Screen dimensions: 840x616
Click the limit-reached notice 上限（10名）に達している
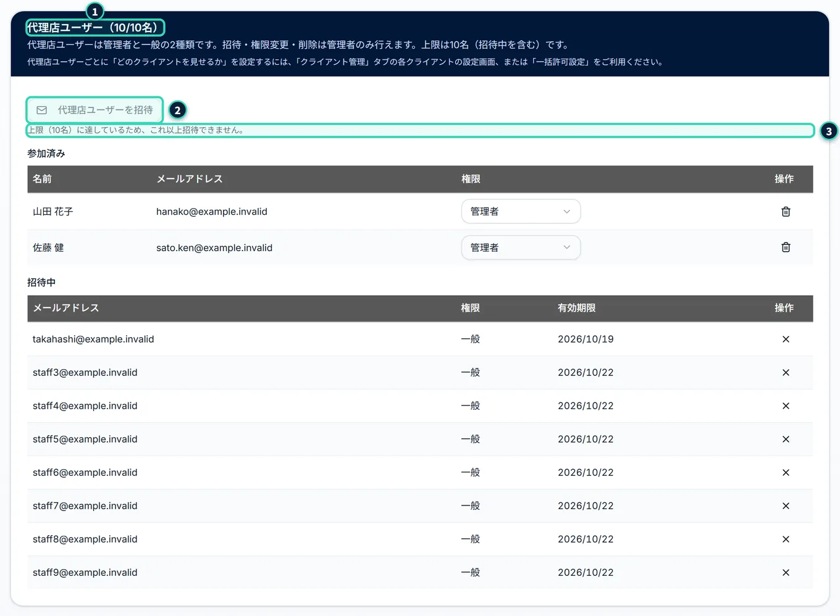pyautogui.click(x=136, y=130)
